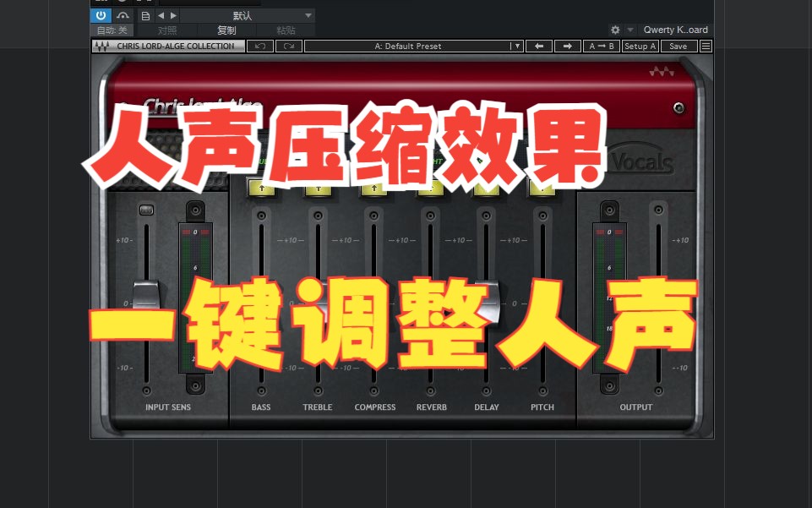The width and height of the screenshot is (812, 508).
Task: Toggle the yellow button above the COMPRESS fader
Action: tap(374, 189)
